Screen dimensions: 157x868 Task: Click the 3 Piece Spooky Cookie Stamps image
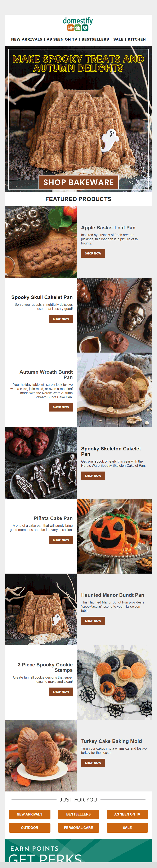pos(114,682)
